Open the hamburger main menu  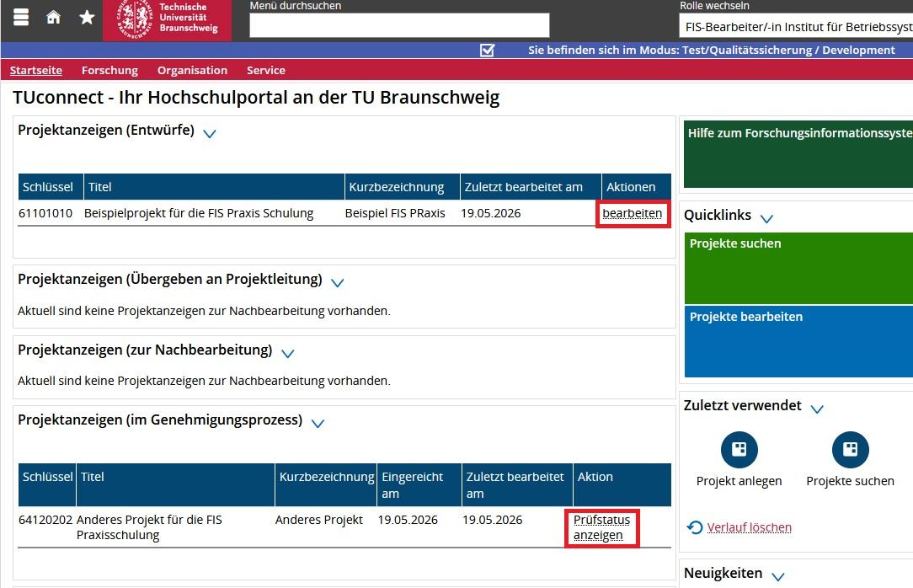22,18
